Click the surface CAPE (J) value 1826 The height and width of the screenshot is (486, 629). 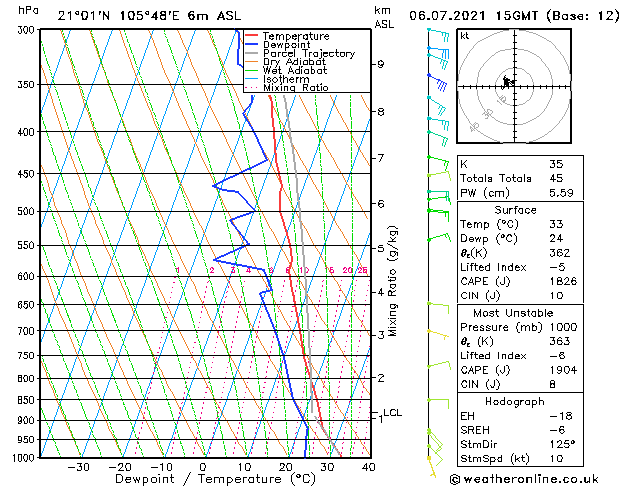[x=563, y=281]
